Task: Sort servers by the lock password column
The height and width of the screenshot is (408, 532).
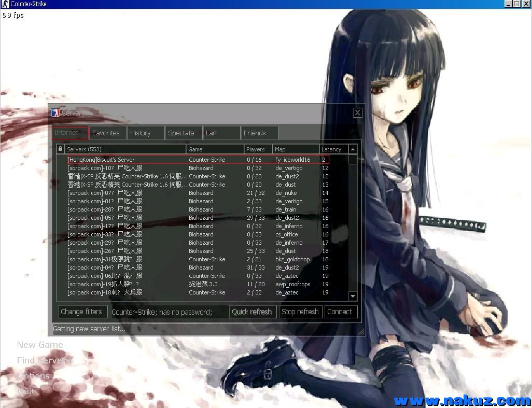Action: coord(60,149)
